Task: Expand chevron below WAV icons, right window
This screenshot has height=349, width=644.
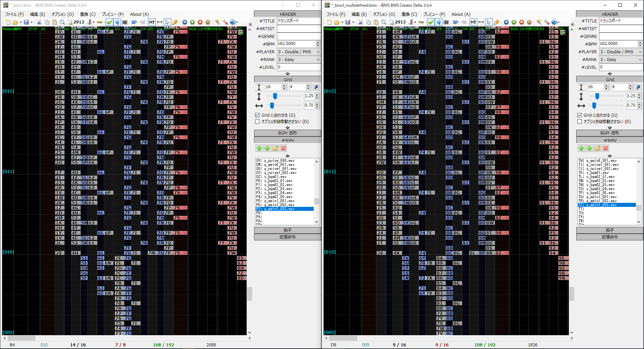Action: point(610,156)
